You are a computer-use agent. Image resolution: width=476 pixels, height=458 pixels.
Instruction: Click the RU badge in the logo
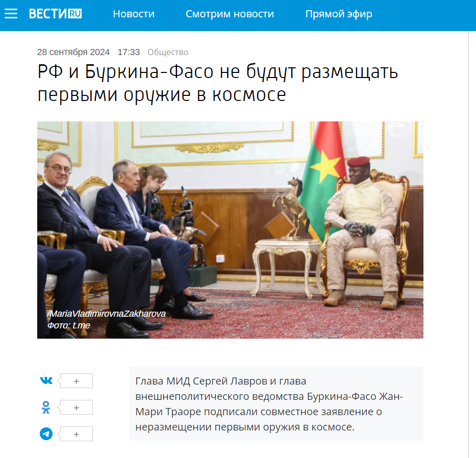pyautogui.click(x=74, y=14)
